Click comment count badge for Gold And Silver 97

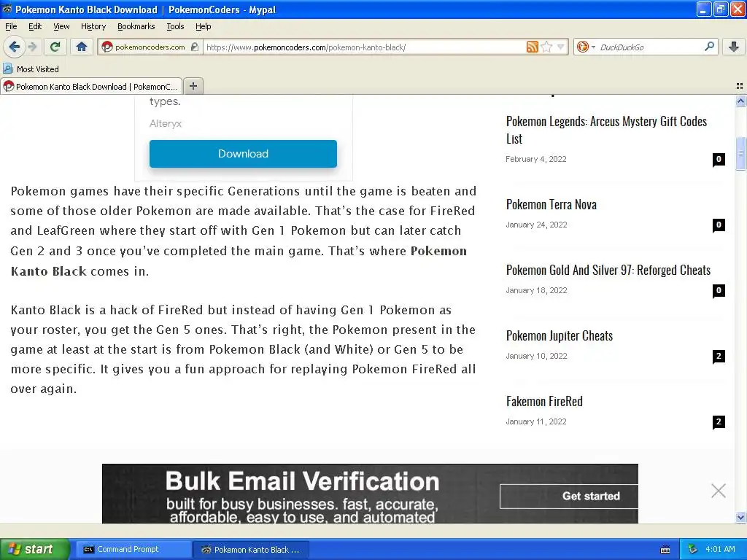click(x=719, y=291)
